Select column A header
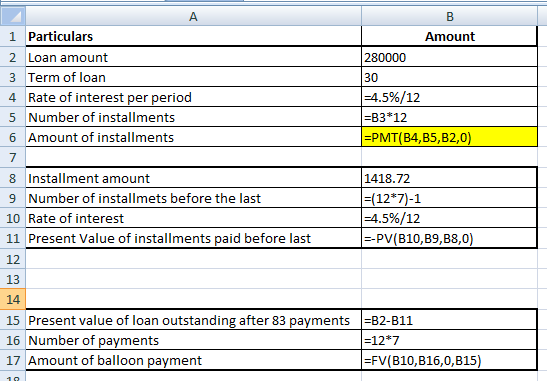547x381 pixels. pyautogui.click(x=193, y=16)
